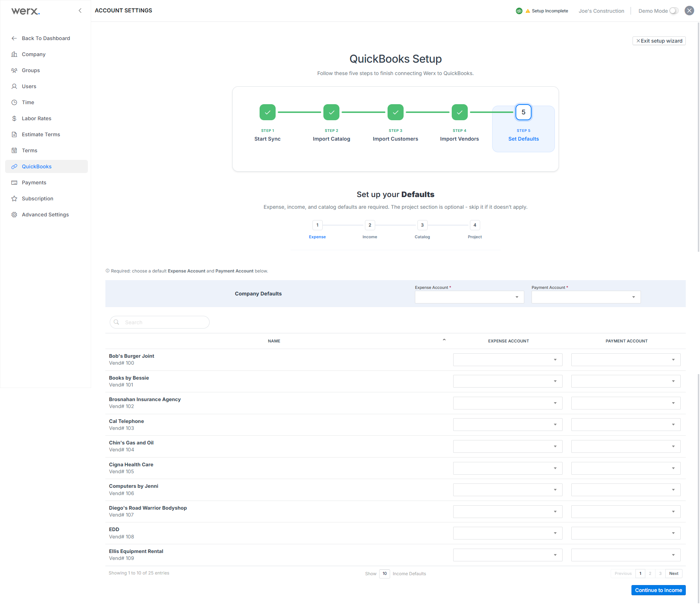Go to the Expense defaults sub-step
The image size is (700, 604).
coord(318,225)
